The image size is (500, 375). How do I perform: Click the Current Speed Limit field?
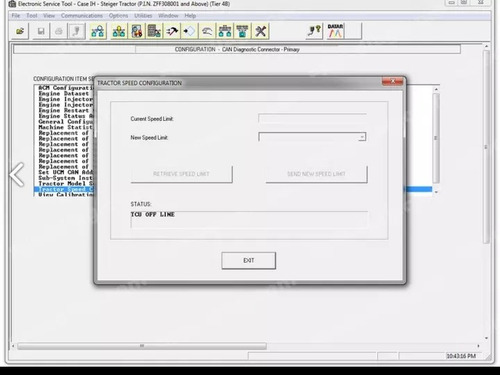pyautogui.click(x=312, y=118)
